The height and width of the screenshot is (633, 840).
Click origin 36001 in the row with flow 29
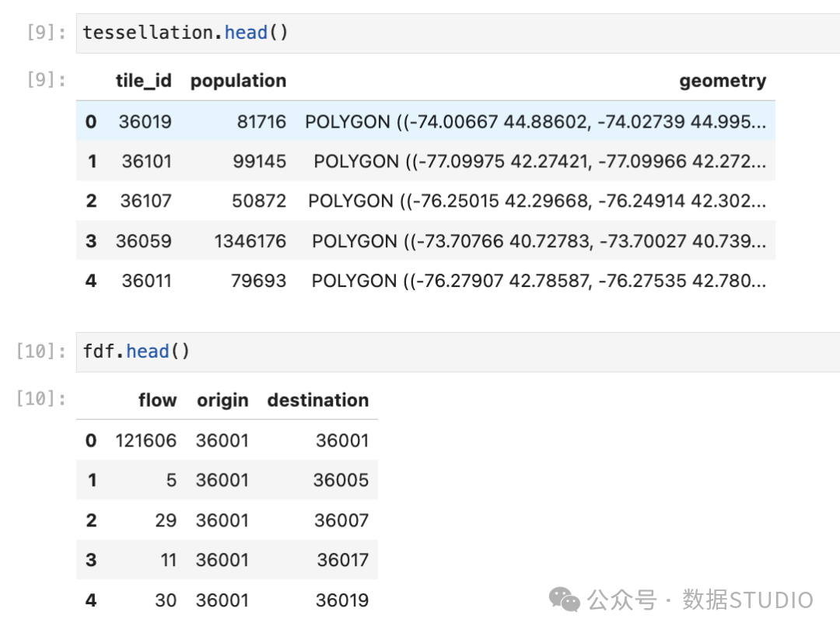point(222,520)
